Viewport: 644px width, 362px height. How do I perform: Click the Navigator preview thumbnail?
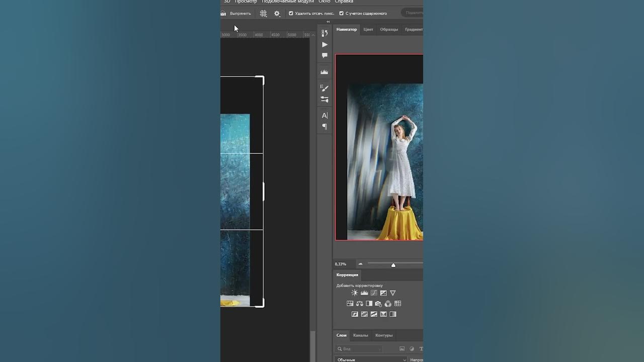(379, 147)
